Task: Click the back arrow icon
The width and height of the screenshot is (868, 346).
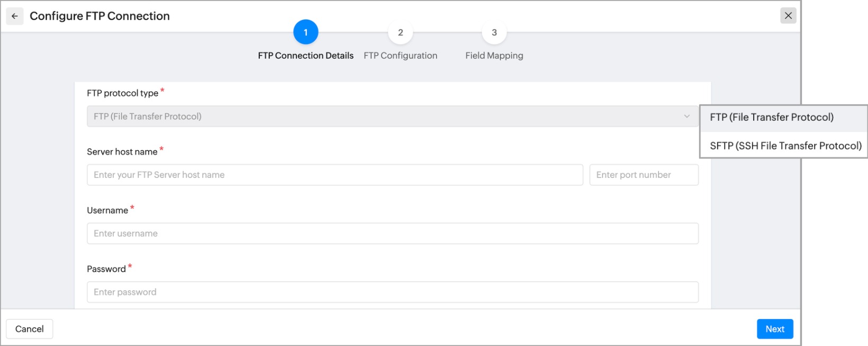Action: [x=15, y=16]
